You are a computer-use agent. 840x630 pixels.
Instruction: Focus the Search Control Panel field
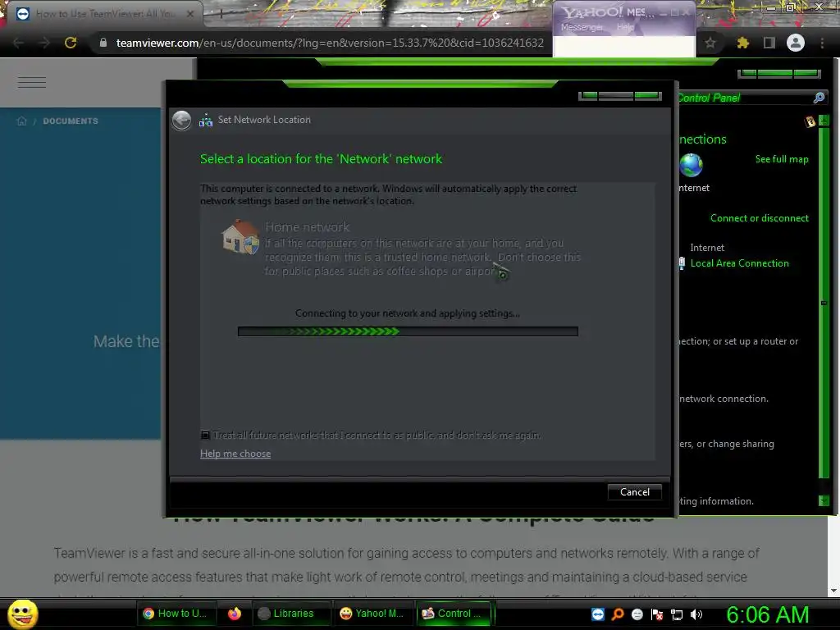point(745,98)
